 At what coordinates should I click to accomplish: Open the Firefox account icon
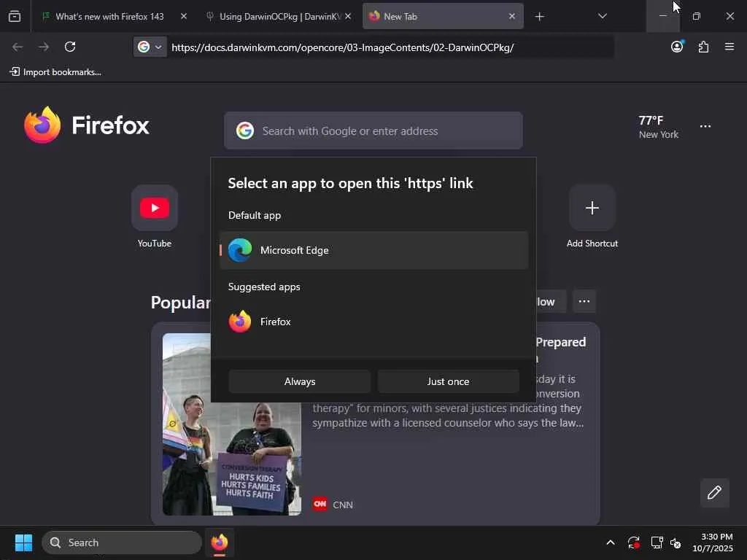[677, 47]
